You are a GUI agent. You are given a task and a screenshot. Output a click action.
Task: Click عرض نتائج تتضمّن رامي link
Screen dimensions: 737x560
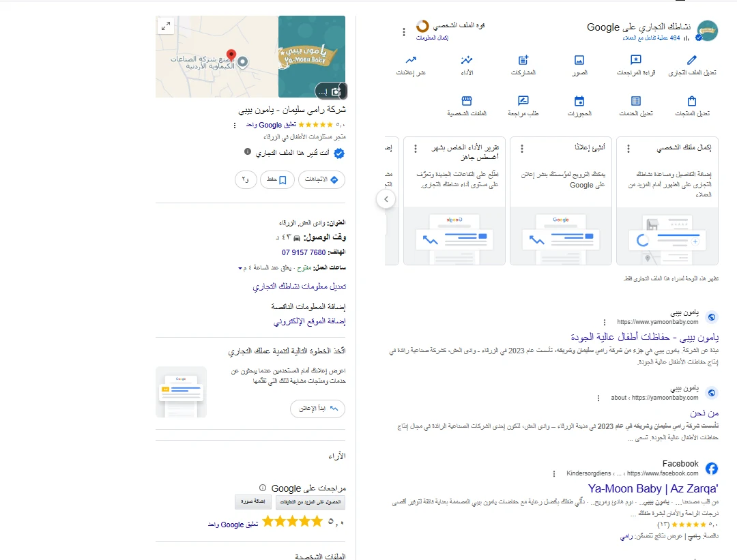(651, 536)
